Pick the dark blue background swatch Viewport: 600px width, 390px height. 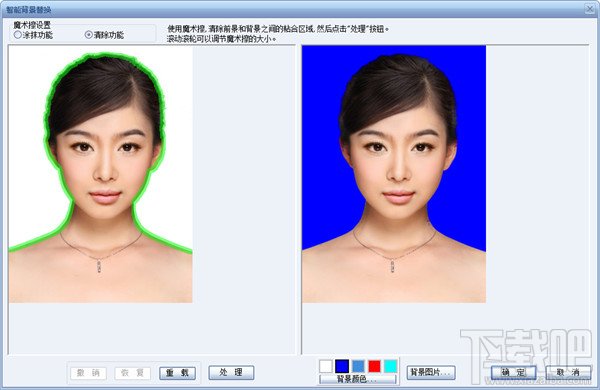coord(342,366)
